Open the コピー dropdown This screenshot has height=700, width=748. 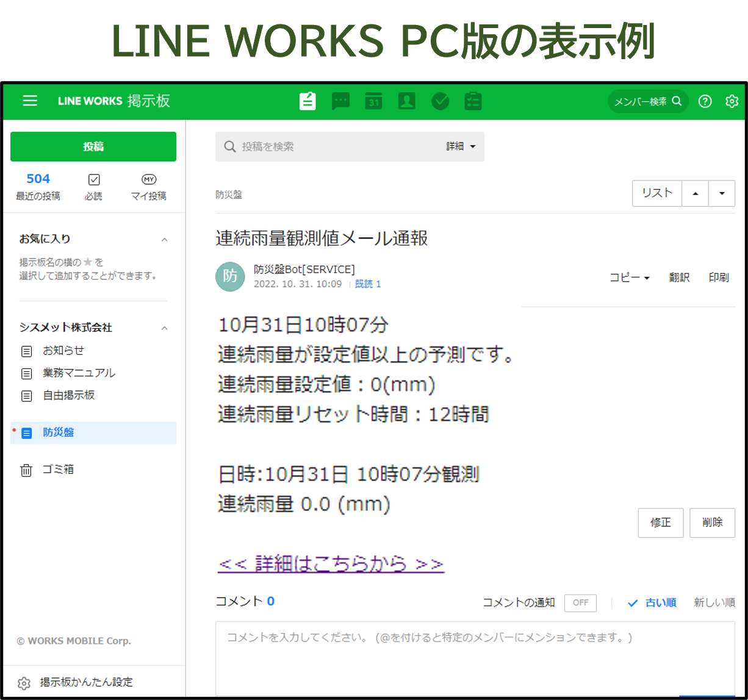pyautogui.click(x=630, y=277)
